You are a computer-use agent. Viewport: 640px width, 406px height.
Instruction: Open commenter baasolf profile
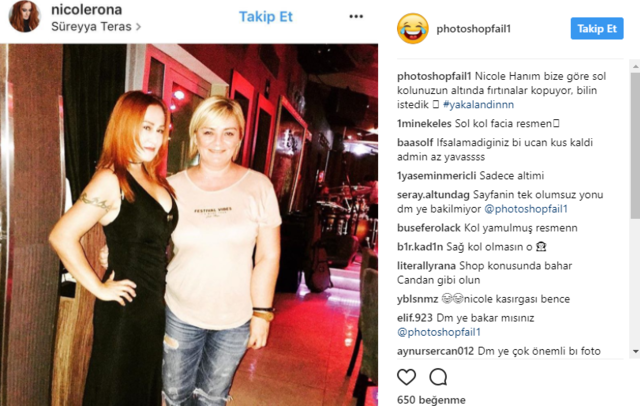(415, 143)
